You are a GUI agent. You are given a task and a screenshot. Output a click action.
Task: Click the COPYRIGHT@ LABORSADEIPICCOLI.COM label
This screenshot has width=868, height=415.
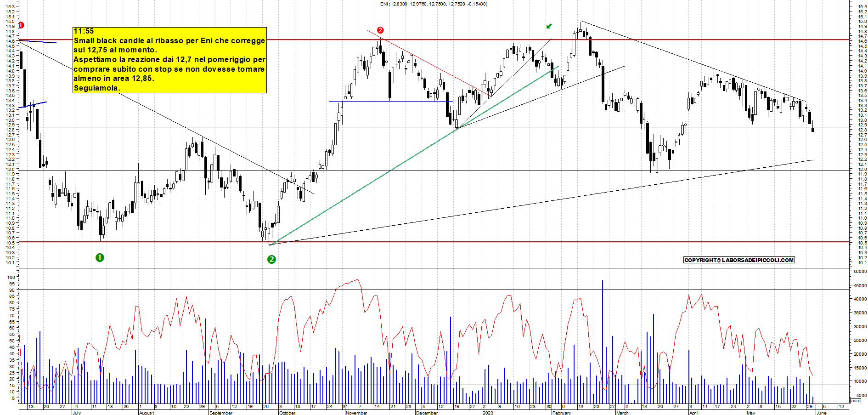(x=739, y=260)
